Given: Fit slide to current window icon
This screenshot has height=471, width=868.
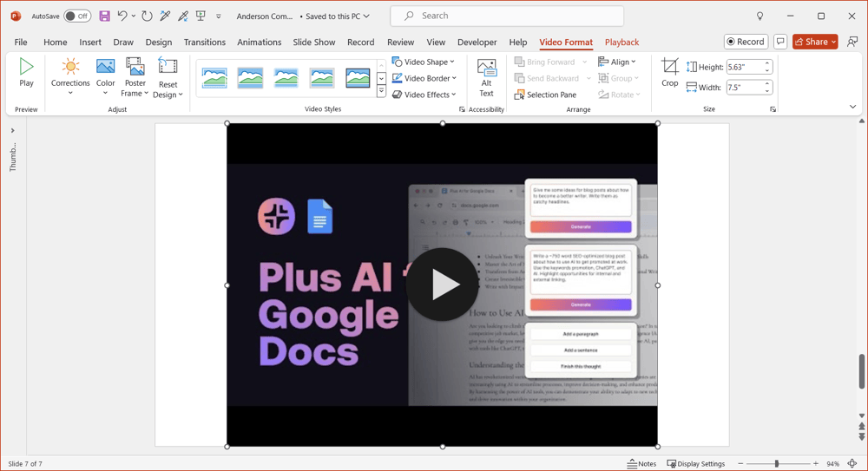Looking at the screenshot, I should tap(852, 464).
